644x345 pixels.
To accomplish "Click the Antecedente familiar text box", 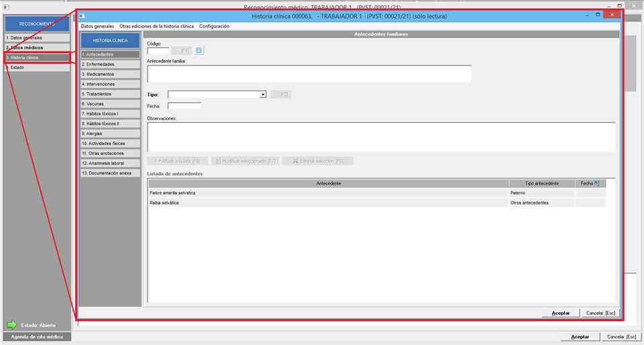I will [x=309, y=74].
